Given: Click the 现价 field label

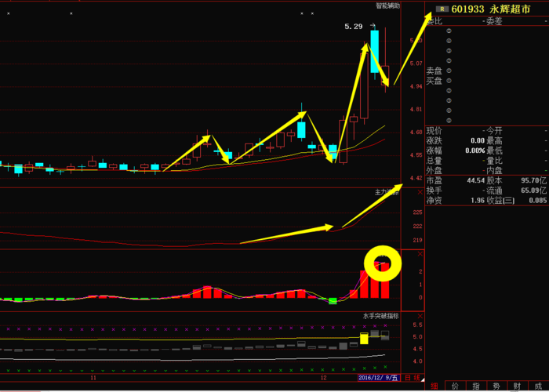Looking at the screenshot, I should 434,131.
